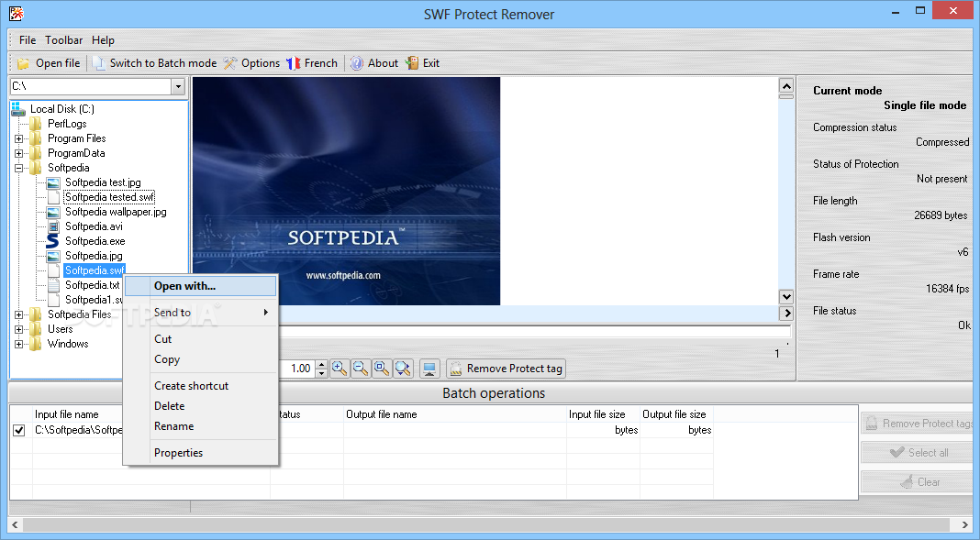Image resolution: width=980 pixels, height=540 pixels.
Task: Decrease zoom value with spinner down arrow
Action: [x=321, y=373]
